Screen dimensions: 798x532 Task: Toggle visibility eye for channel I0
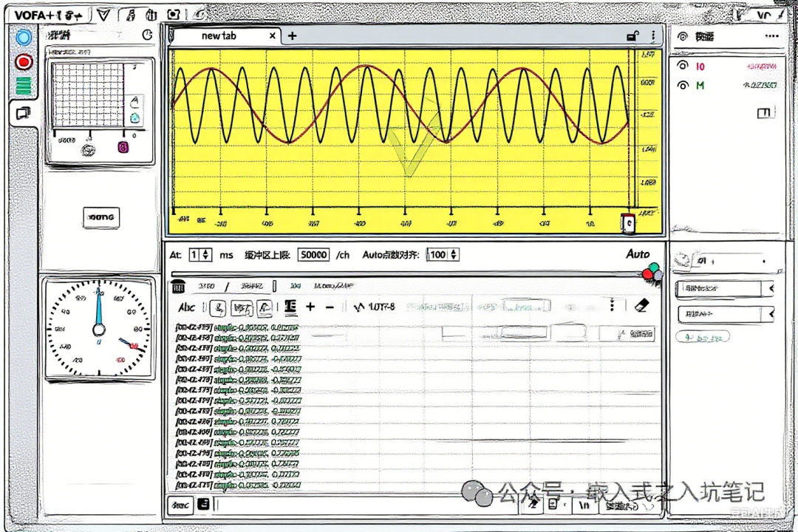[683, 66]
